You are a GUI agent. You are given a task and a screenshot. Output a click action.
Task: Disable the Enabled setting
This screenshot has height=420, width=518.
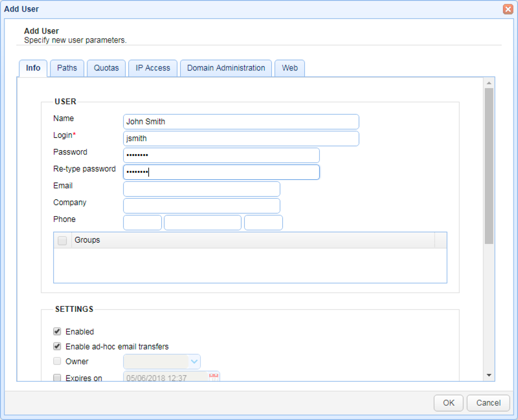57,331
